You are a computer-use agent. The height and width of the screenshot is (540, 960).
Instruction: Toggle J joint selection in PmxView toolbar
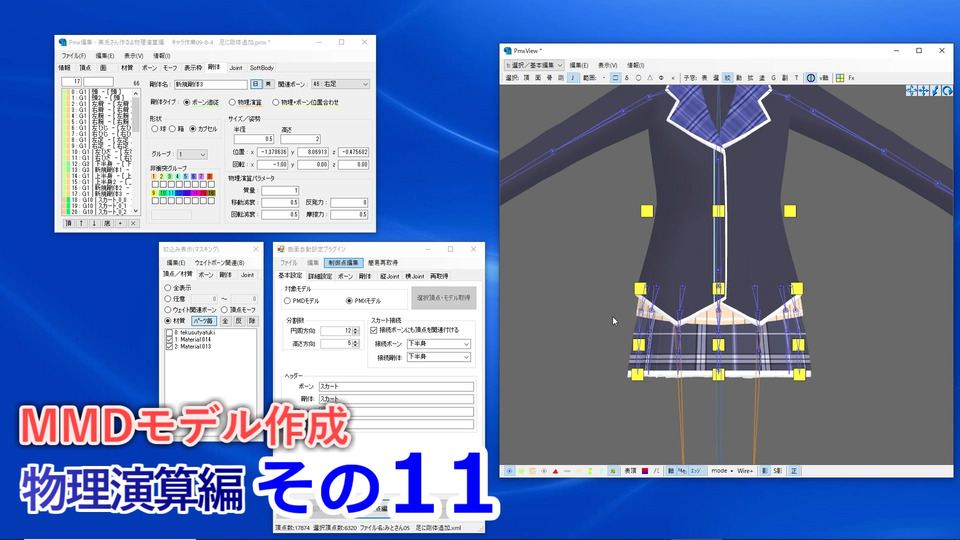pos(572,78)
